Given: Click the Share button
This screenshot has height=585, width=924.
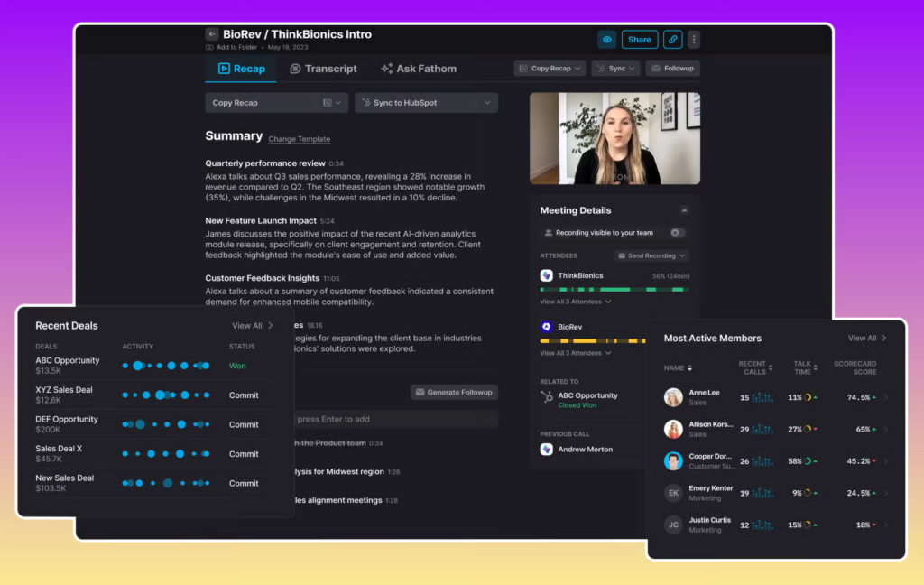Looking at the screenshot, I should pos(640,40).
